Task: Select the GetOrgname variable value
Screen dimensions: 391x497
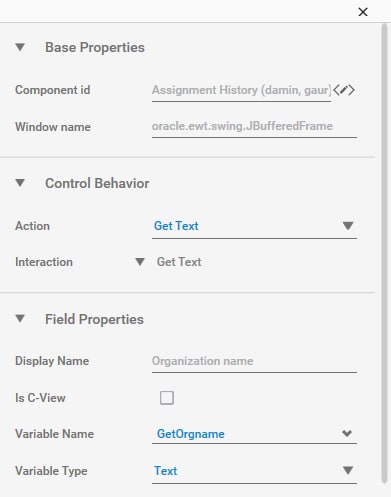Action: [x=191, y=434]
